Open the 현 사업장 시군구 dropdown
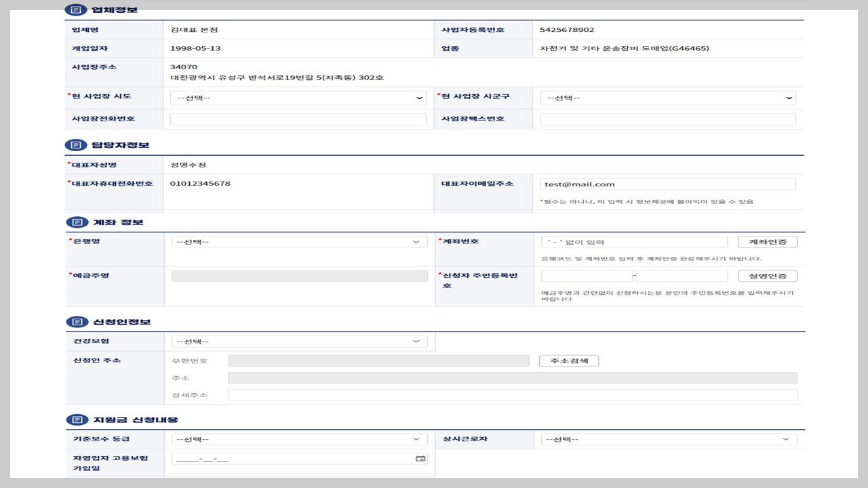The image size is (868, 488). pyautogui.click(x=668, y=98)
